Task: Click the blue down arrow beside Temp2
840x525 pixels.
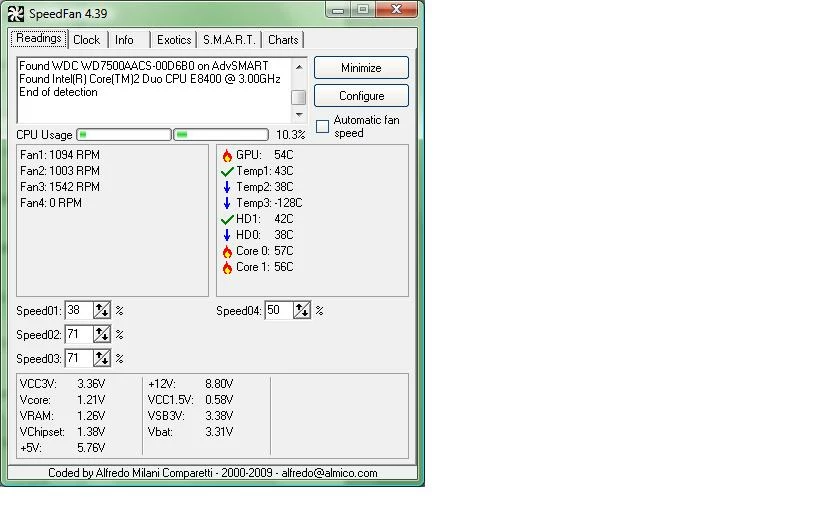Action: (227, 187)
